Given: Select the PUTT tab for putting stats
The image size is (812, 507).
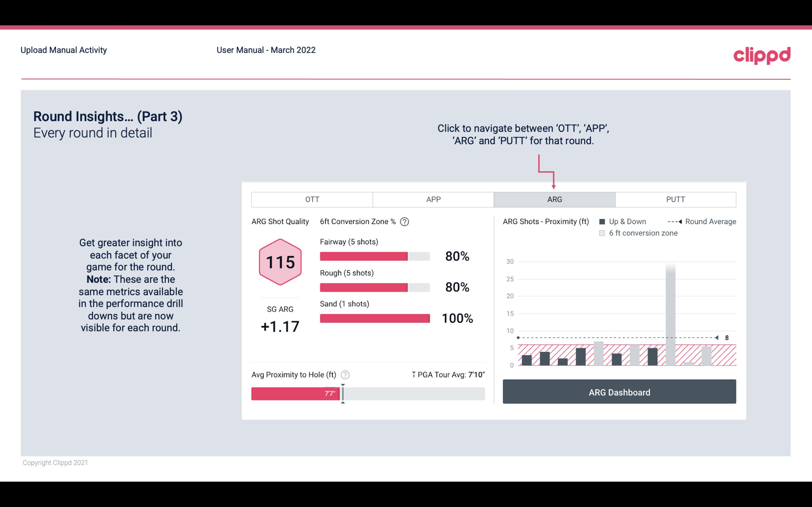Looking at the screenshot, I should point(675,199).
